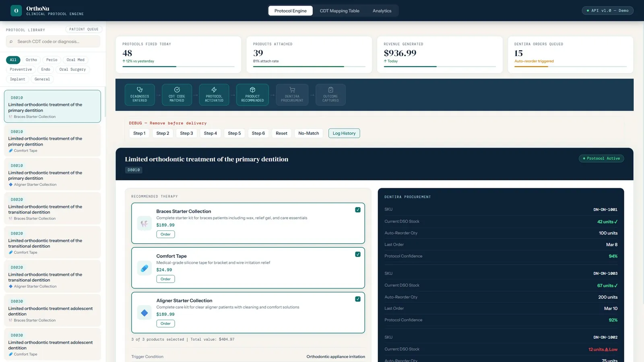Trigger the No-Match debug button

(x=309, y=133)
